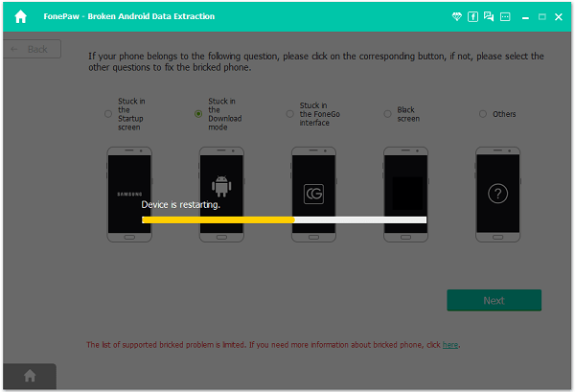Screen dimensions: 575x392
Task: Click the Samsung startup screen phone image
Action: 129,195
